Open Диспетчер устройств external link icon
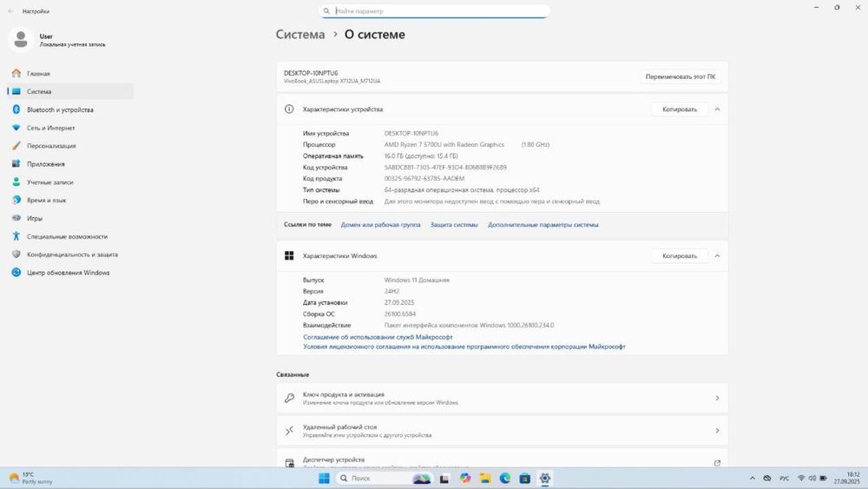This screenshot has height=489, width=868. point(717,463)
